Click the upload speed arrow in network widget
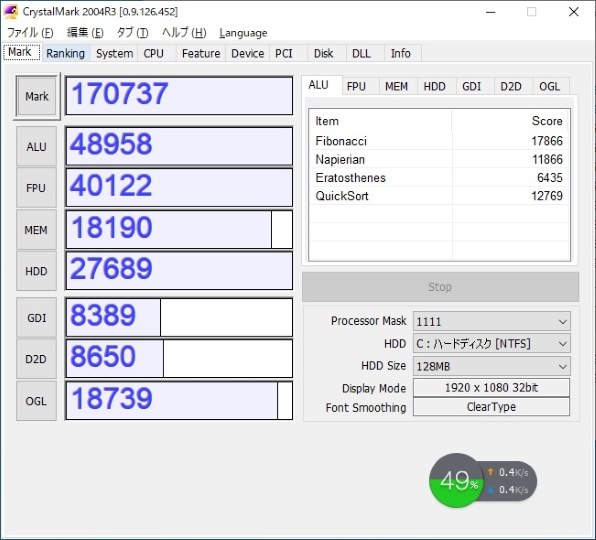This screenshot has height=540, width=596. [490, 472]
